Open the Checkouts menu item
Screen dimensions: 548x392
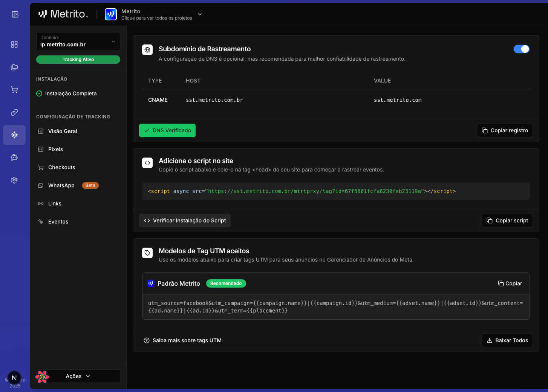[x=61, y=167]
